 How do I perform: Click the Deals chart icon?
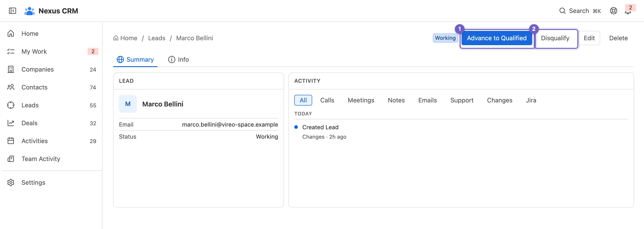click(x=11, y=123)
